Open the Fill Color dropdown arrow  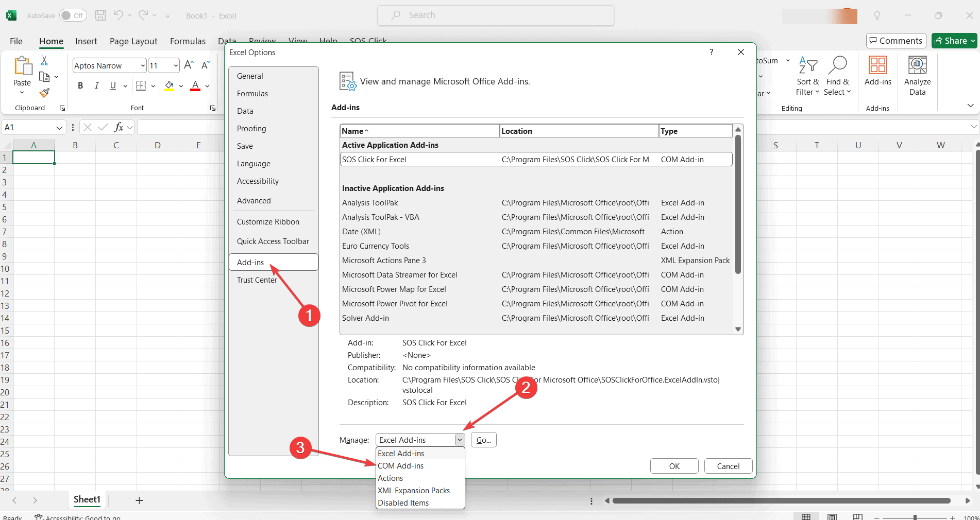point(181,86)
